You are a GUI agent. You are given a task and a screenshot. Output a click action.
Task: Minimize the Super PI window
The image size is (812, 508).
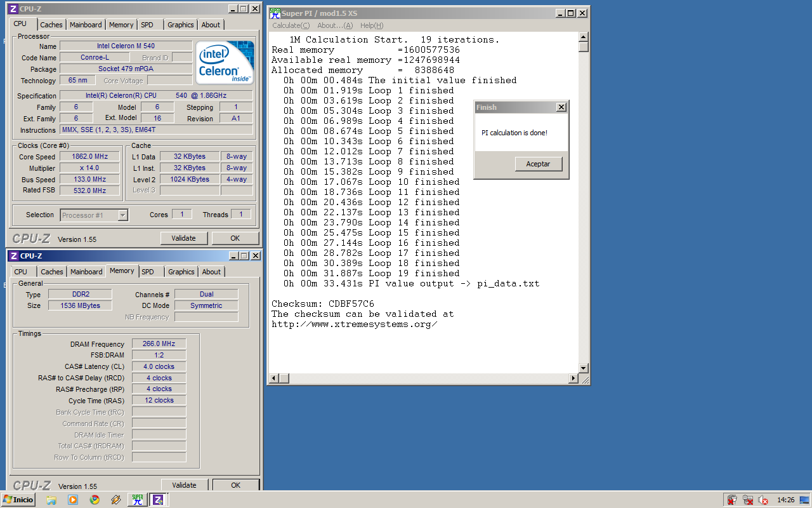click(560, 13)
